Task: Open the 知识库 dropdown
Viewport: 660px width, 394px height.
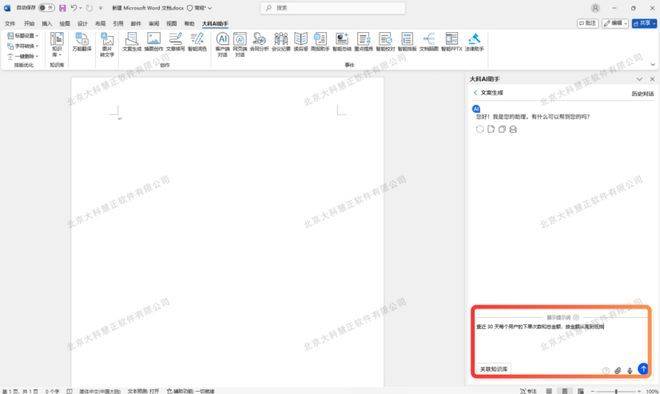Action: (x=57, y=45)
